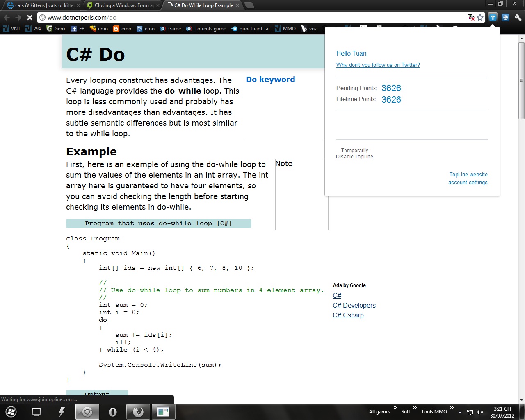
Task: Open Firefox from the taskbar
Action: (138, 412)
